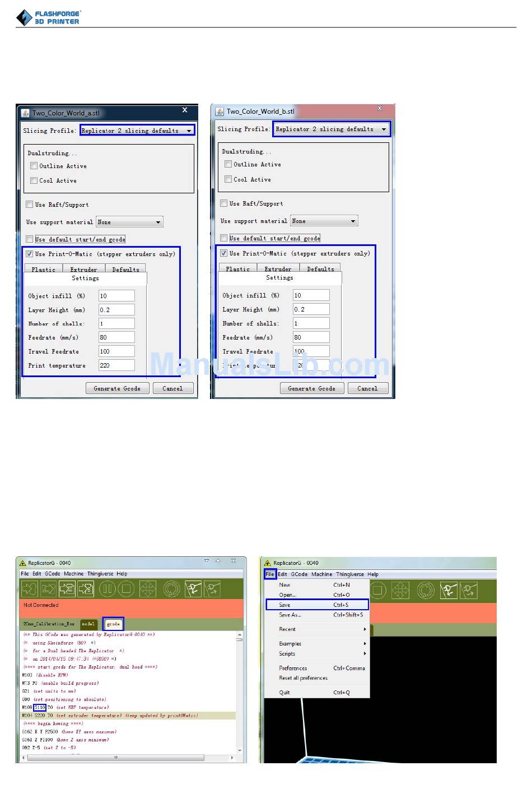The height and width of the screenshot is (789, 532).
Task: Click the Two_Color_World_a.stl dialog title icon
Action: [25, 113]
